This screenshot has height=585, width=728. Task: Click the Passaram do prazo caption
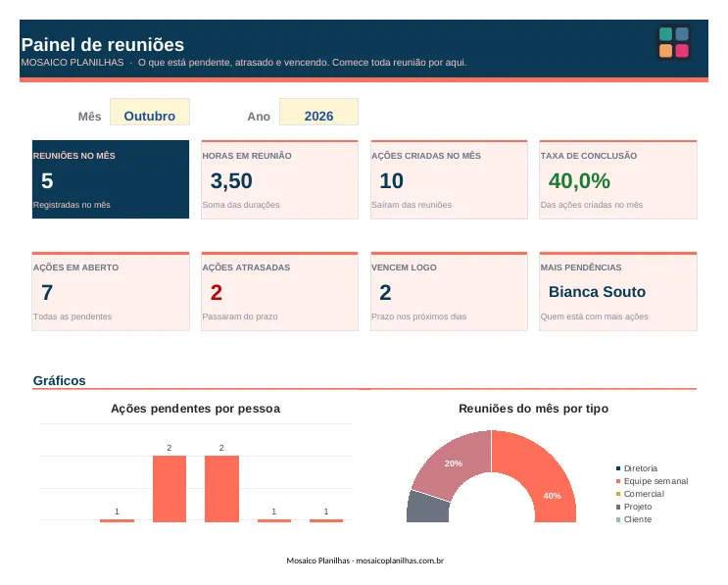240,317
